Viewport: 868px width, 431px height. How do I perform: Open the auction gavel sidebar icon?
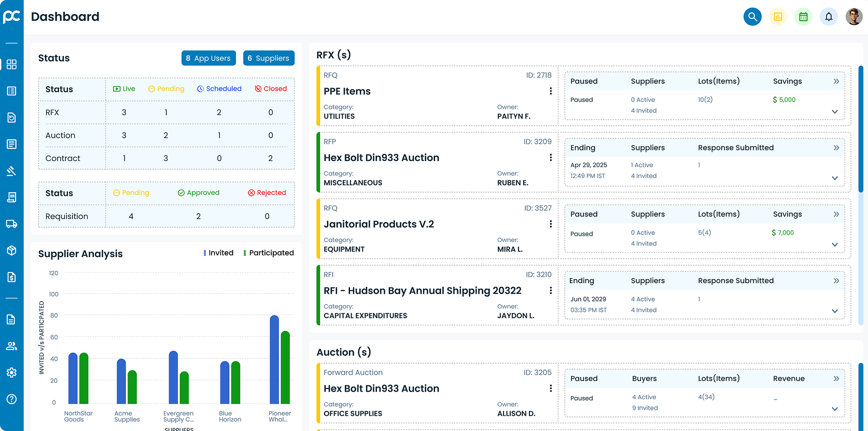pos(11,171)
